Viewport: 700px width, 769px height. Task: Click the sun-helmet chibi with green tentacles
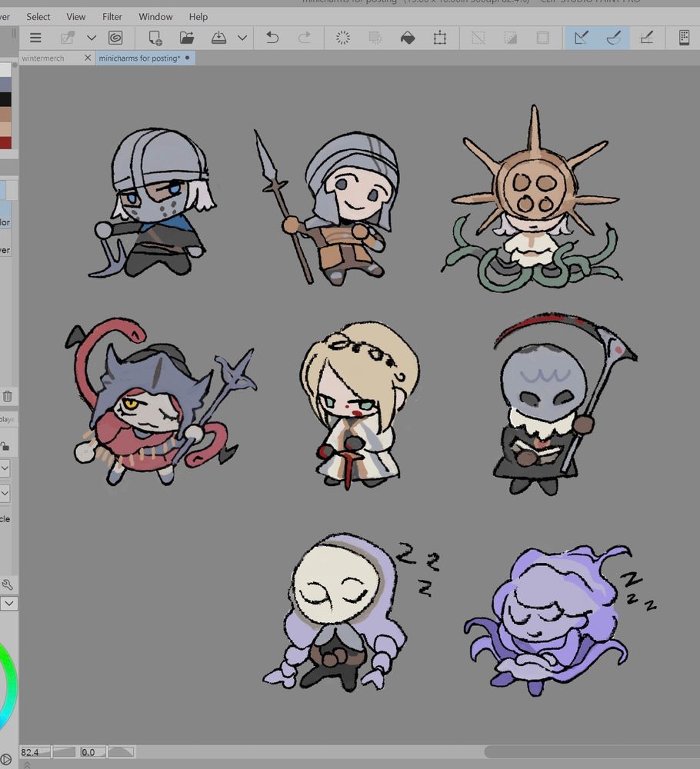[533, 198]
